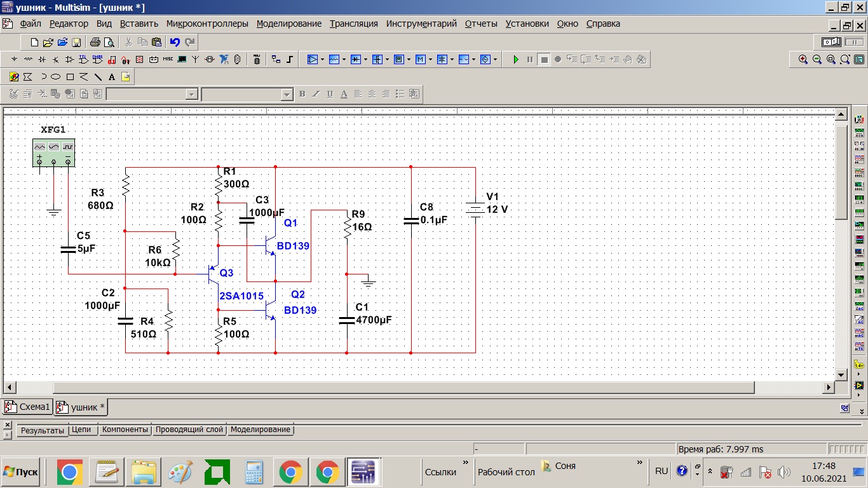
Task: Insert a comment note
Action: 126,77
